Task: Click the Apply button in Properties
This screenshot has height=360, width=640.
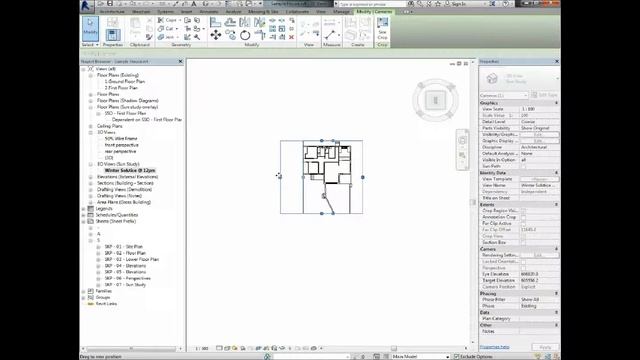Action: coord(545,347)
